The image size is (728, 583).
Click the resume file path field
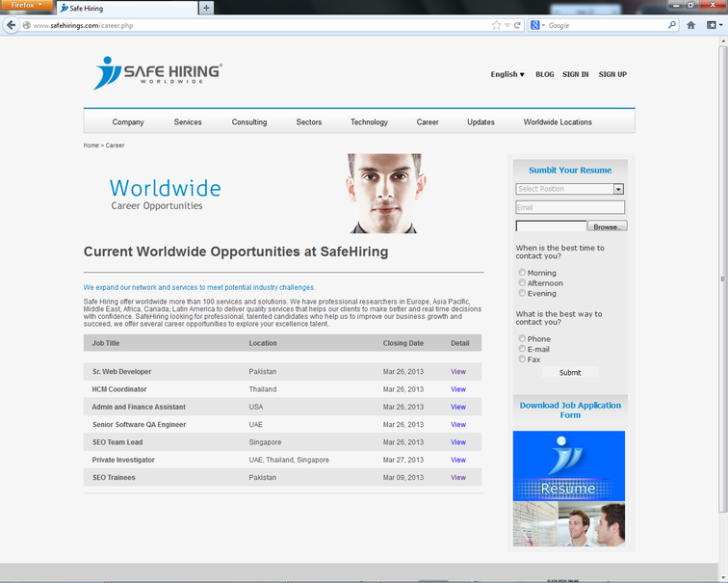click(551, 226)
